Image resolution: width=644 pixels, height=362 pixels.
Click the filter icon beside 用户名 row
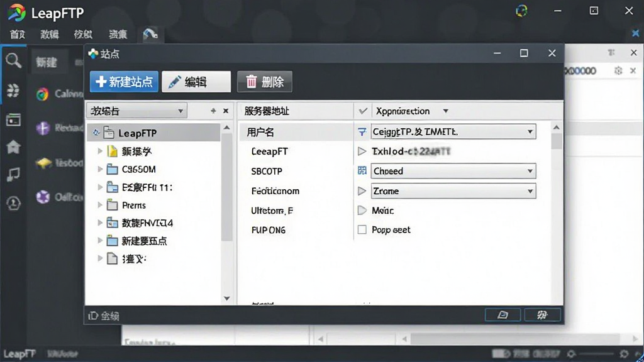[362, 132]
